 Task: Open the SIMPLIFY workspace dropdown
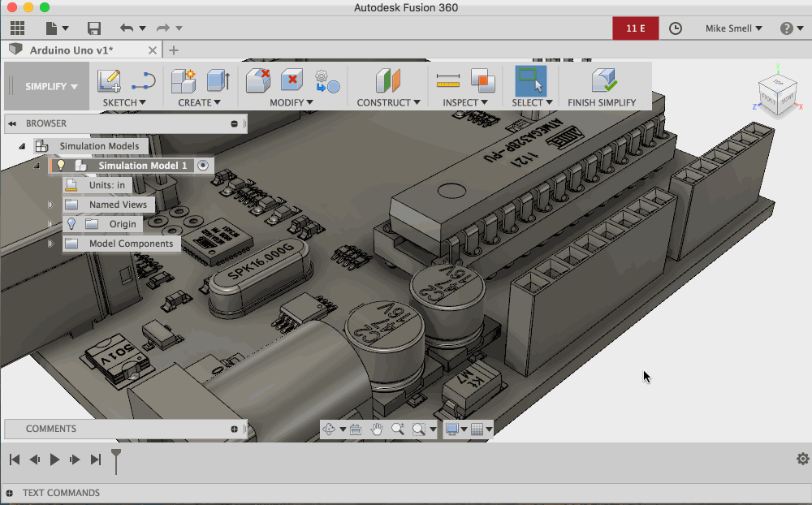(x=51, y=87)
